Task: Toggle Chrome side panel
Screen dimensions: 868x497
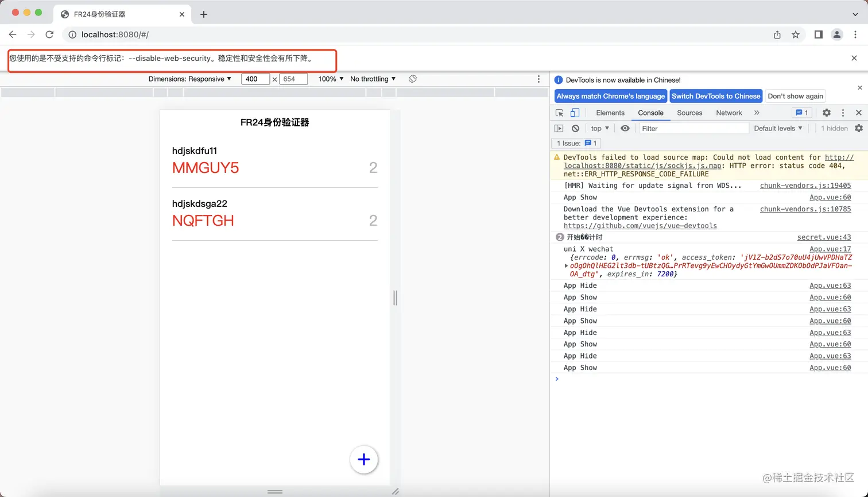Action: click(x=819, y=34)
